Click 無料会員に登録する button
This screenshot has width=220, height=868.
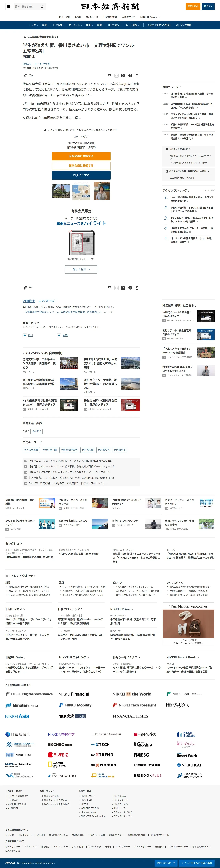(81, 166)
